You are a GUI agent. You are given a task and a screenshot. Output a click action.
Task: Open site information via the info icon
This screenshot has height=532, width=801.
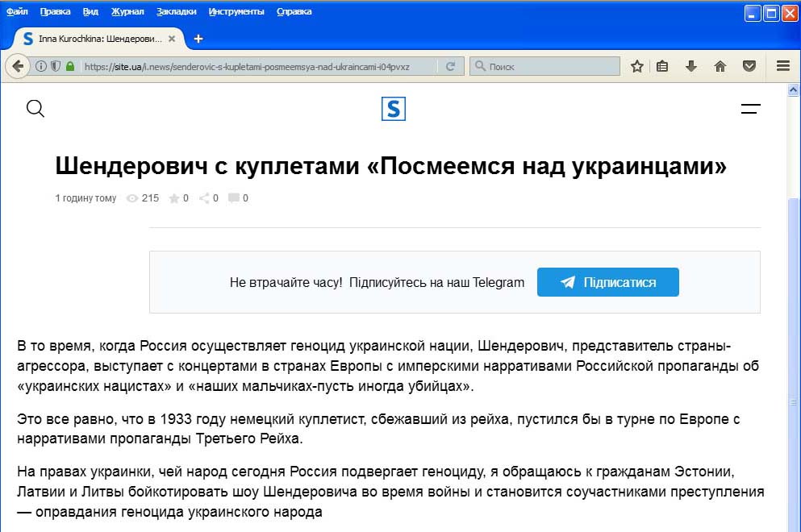(x=41, y=66)
